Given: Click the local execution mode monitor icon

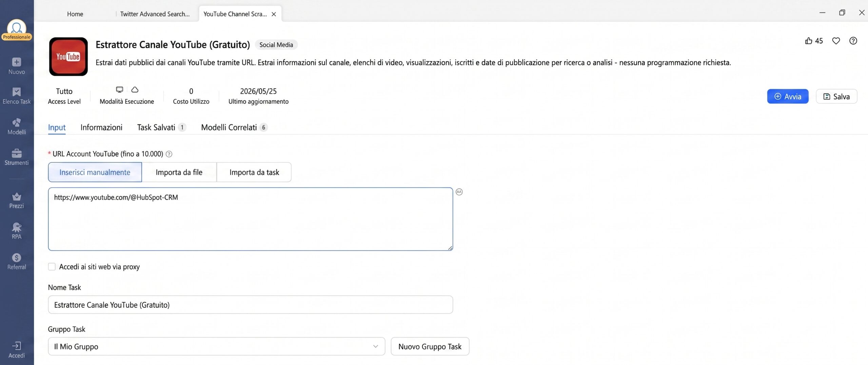Looking at the screenshot, I should tap(119, 90).
